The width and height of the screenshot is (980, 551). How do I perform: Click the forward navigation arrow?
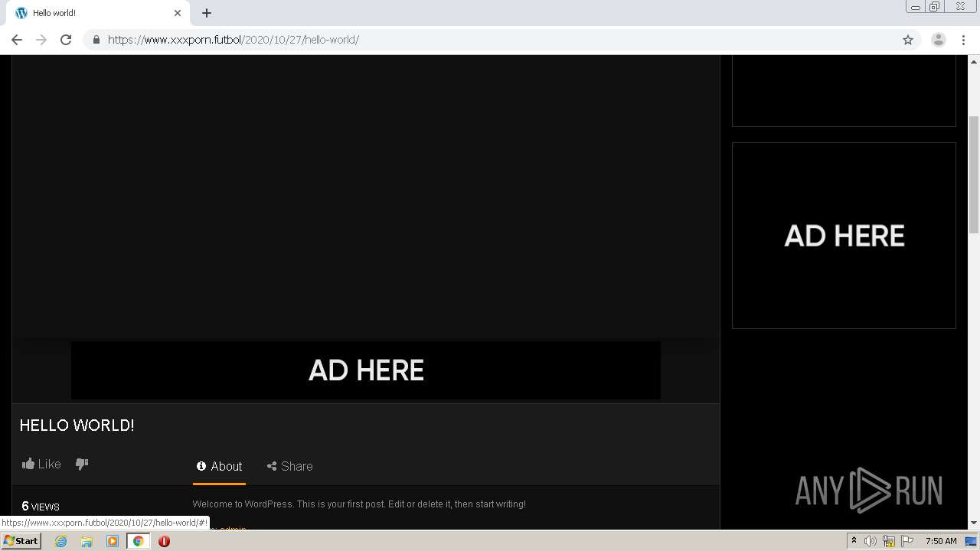(x=41, y=40)
